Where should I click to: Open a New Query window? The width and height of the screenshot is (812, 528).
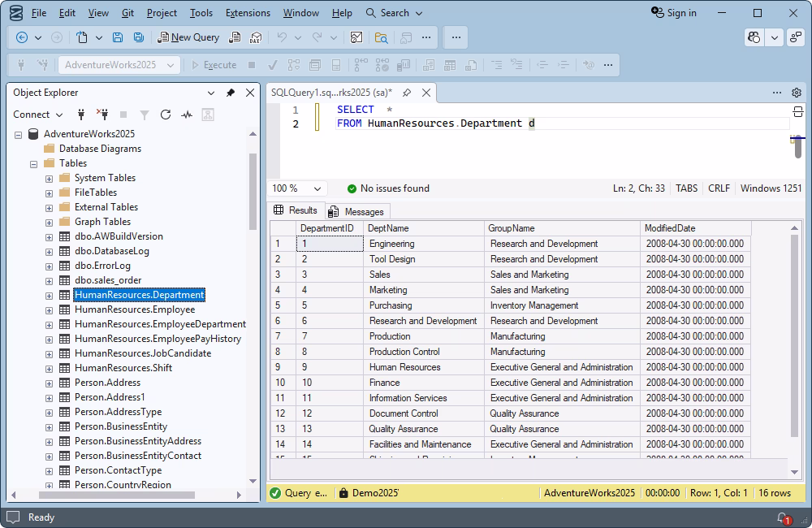point(188,37)
